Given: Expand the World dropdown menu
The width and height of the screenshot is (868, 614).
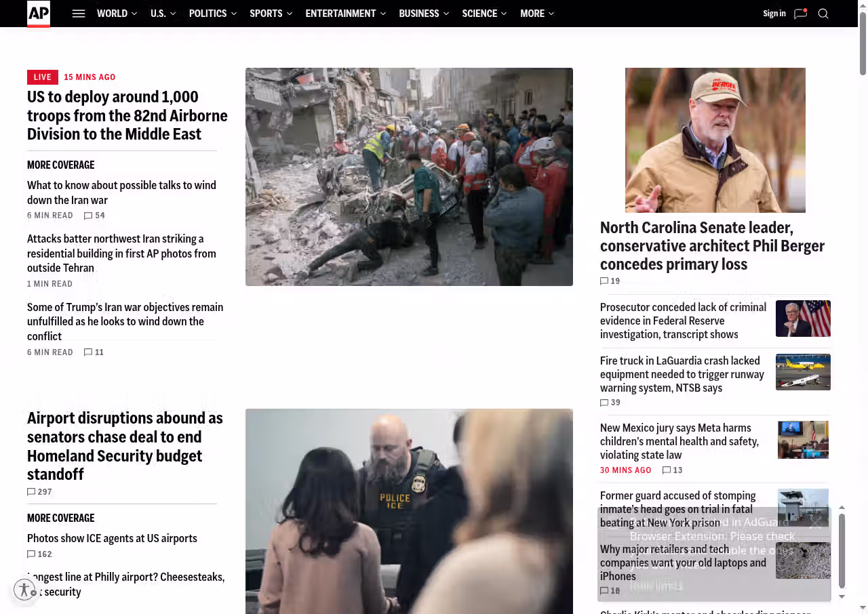Looking at the screenshot, I should tap(117, 14).
